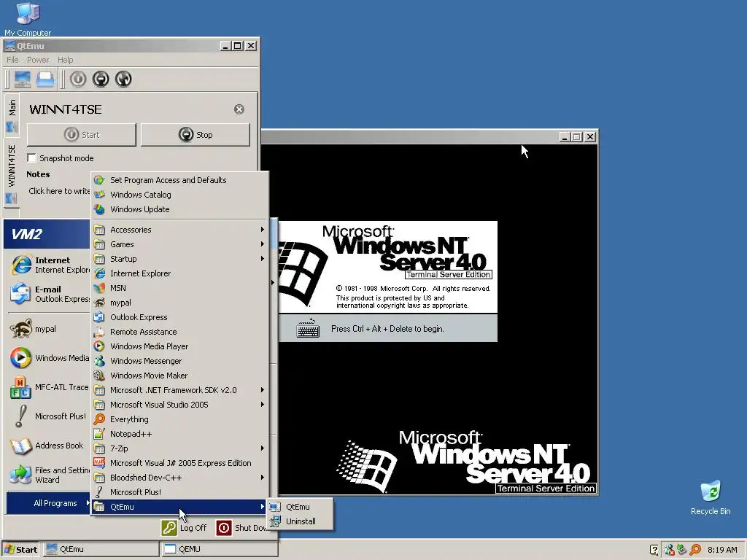Open Windows Messenger

tap(180, 361)
